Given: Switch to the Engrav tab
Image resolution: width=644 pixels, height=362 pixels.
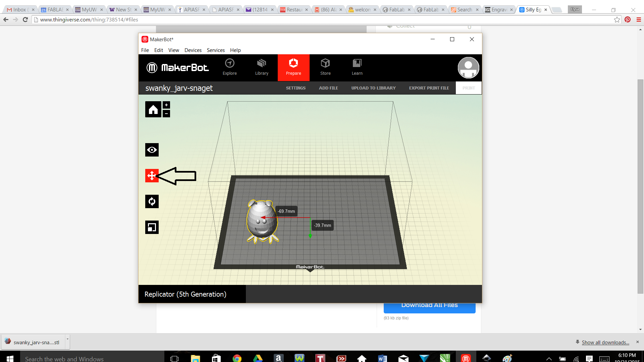Looking at the screenshot, I should point(499,10).
